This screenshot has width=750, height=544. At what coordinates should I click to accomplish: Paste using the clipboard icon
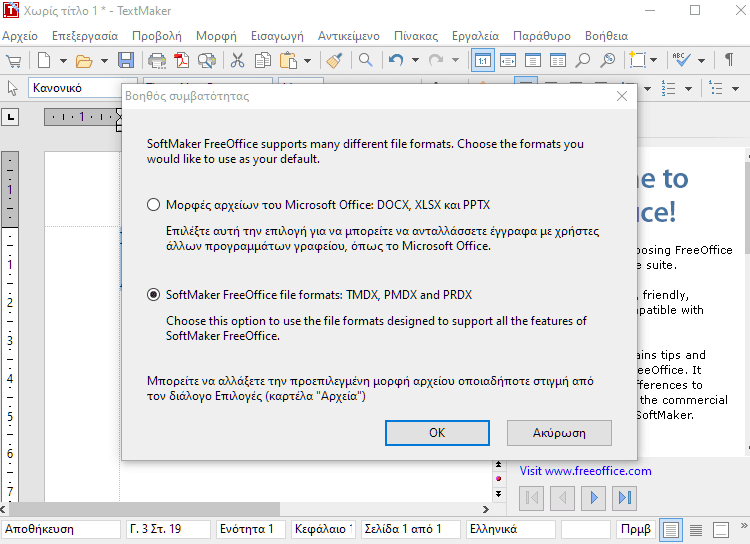pos(288,61)
